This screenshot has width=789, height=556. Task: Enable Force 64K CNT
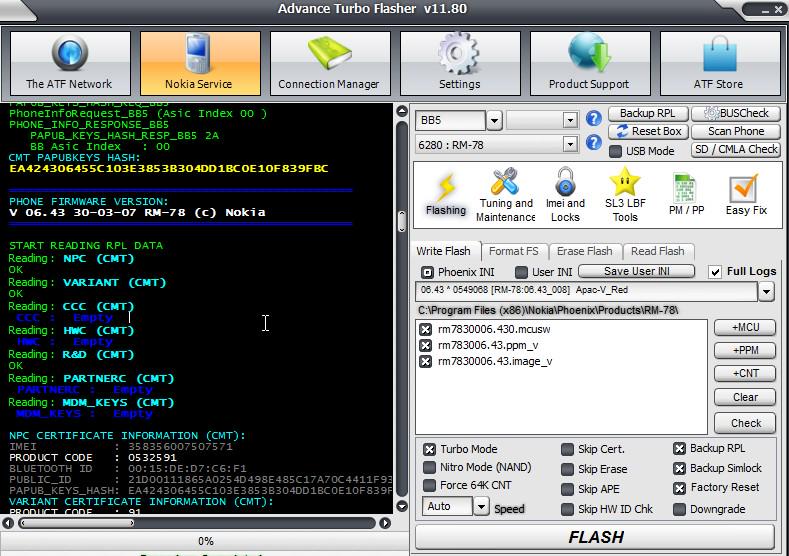click(x=429, y=486)
